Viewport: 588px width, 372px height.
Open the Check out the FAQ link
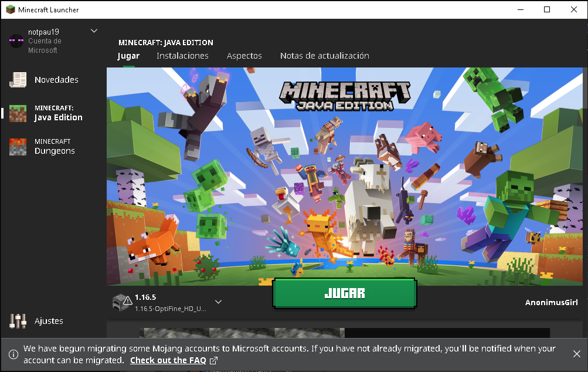click(168, 360)
